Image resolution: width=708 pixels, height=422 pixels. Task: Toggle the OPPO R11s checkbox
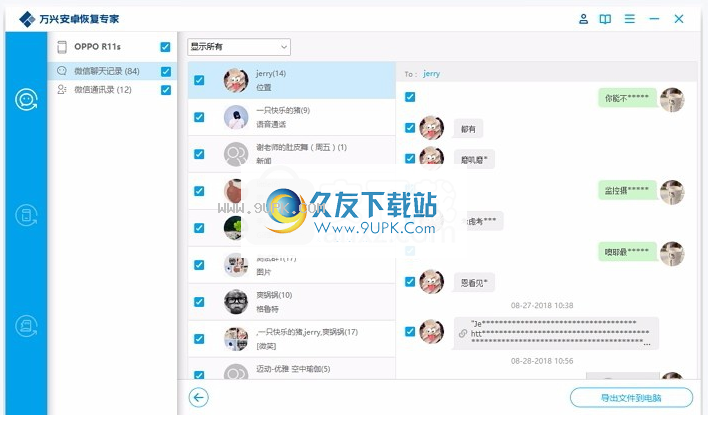(166, 47)
